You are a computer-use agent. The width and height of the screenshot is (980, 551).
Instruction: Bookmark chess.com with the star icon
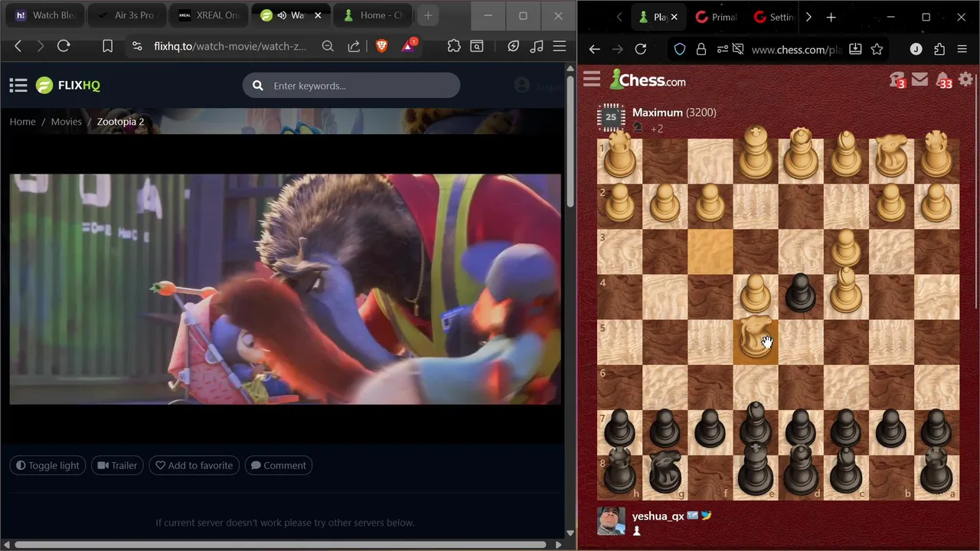coord(877,50)
